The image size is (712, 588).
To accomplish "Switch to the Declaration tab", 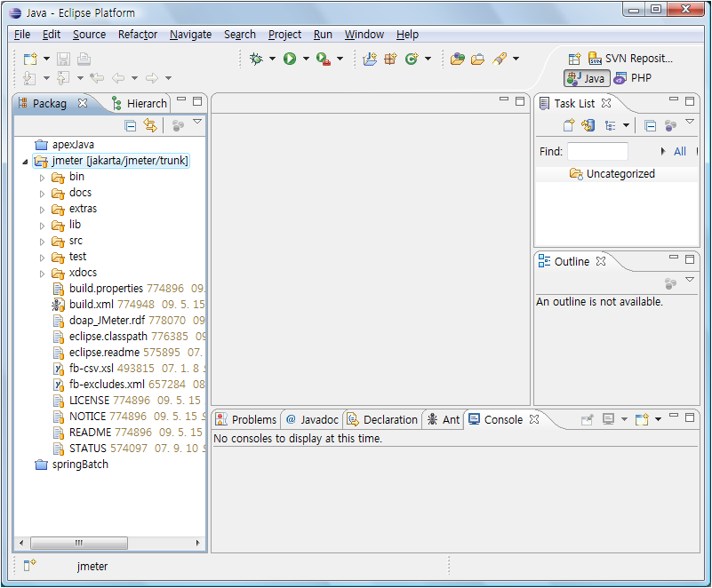I will [382, 419].
